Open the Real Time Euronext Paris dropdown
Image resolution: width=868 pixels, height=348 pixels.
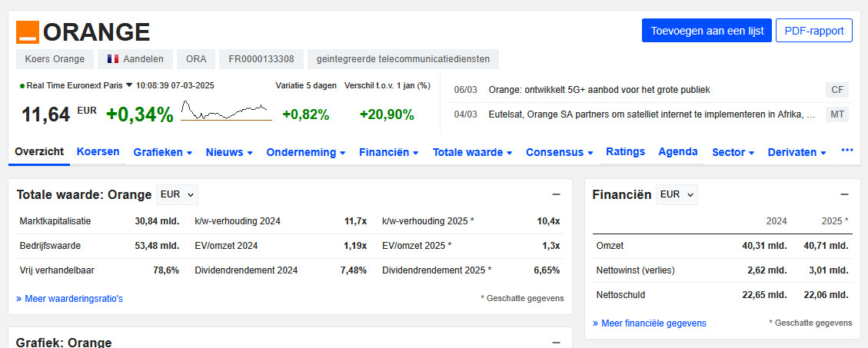click(129, 85)
